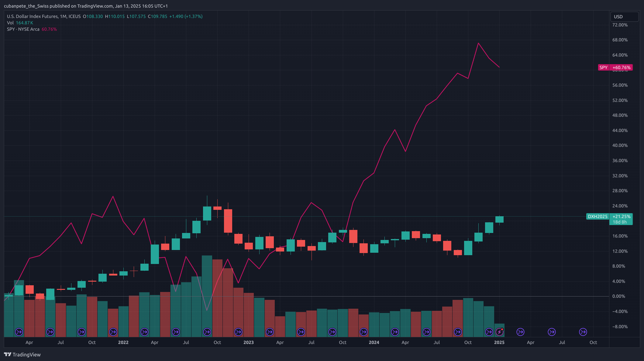Image resolution: width=644 pixels, height=361 pixels.
Task: Click the Vol 164.87K indicator legend
Action: tap(20, 23)
